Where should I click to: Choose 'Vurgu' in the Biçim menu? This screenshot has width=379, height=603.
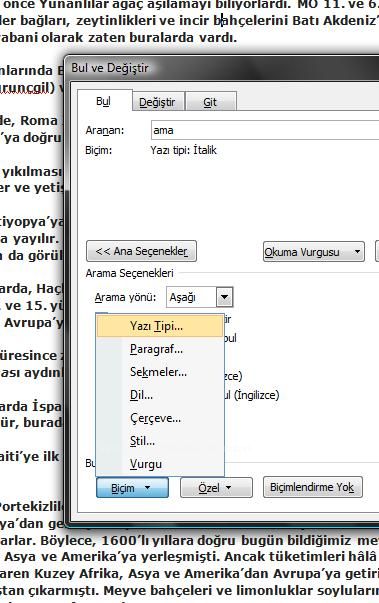[x=160, y=464]
